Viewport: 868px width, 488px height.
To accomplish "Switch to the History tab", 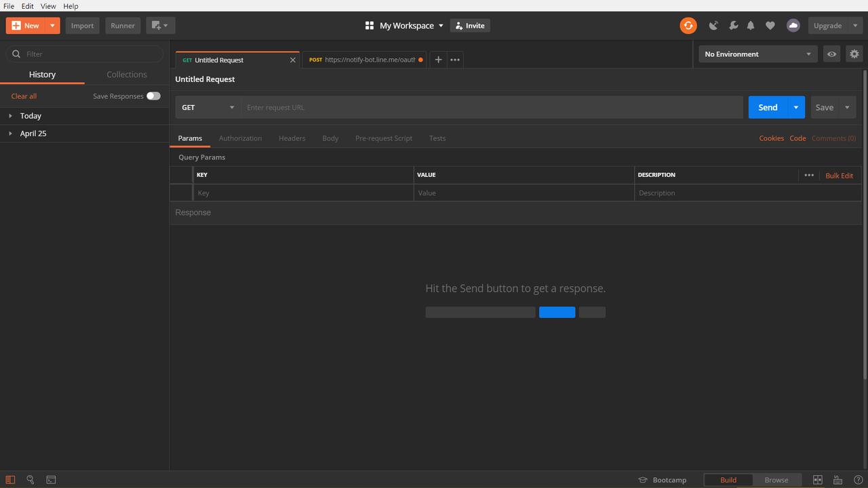I will click(42, 75).
